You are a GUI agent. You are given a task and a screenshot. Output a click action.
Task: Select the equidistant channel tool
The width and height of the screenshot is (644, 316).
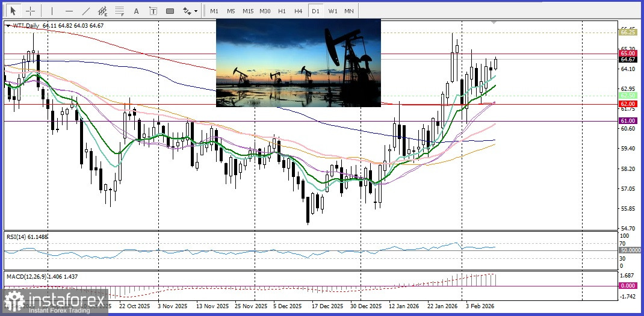point(103,11)
